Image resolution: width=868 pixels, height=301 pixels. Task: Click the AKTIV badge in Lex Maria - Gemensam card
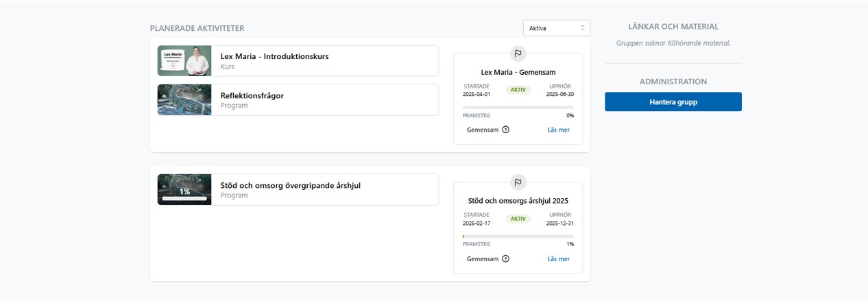(x=518, y=90)
